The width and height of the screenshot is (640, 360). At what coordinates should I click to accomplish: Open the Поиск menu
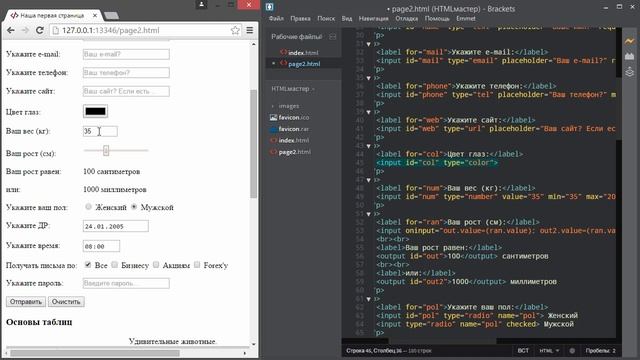[x=326, y=18]
